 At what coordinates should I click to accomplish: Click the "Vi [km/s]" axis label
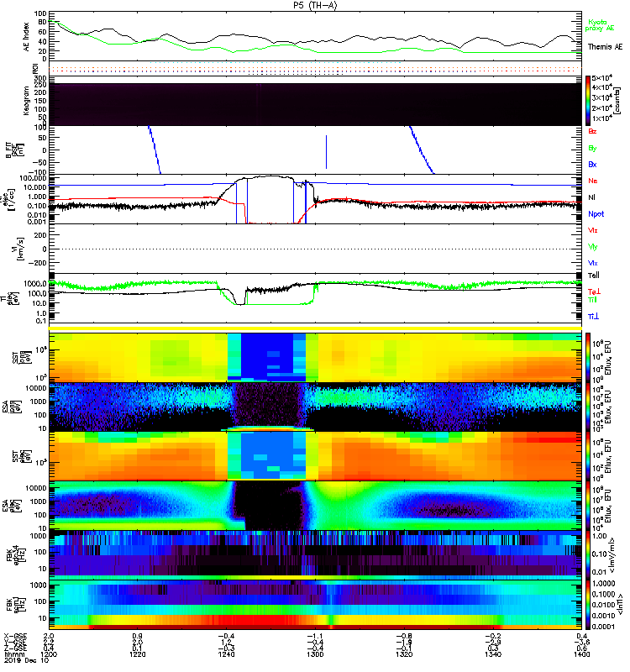coord(16,249)
